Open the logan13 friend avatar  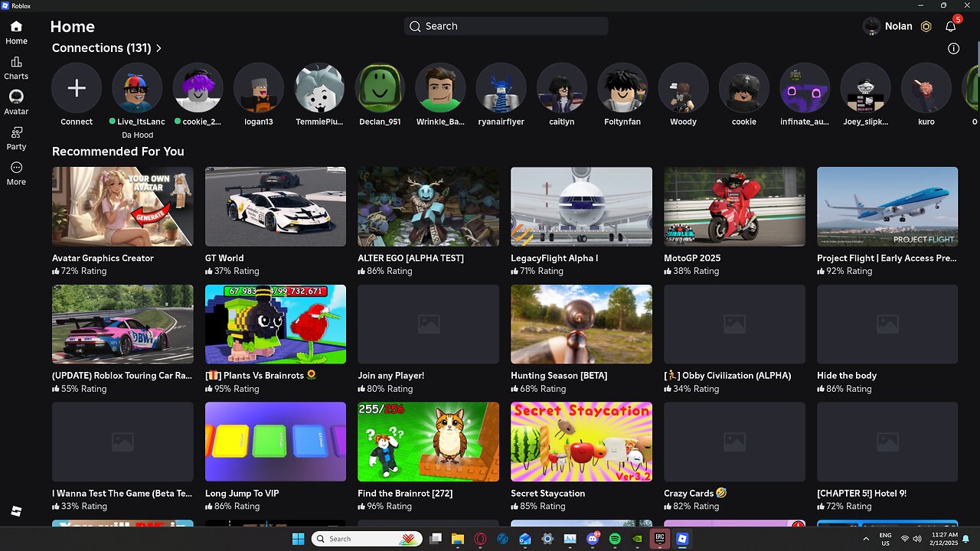pos(259,88)
